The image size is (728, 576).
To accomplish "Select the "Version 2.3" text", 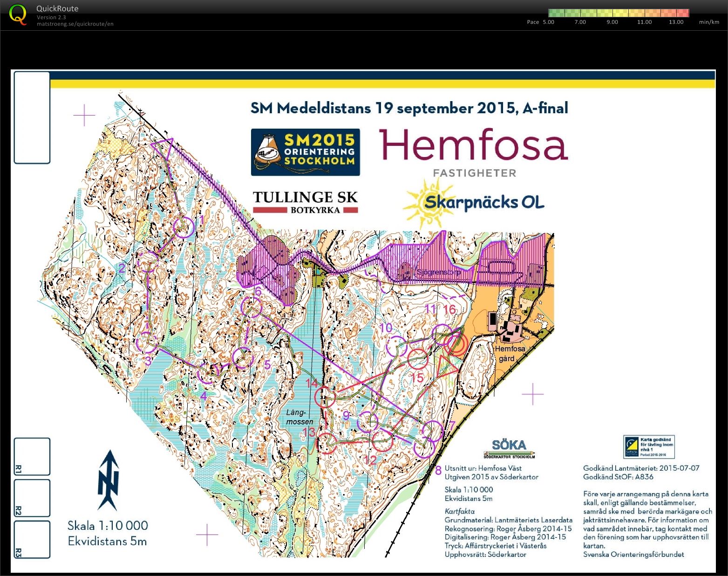I will (x=51, y=17).
